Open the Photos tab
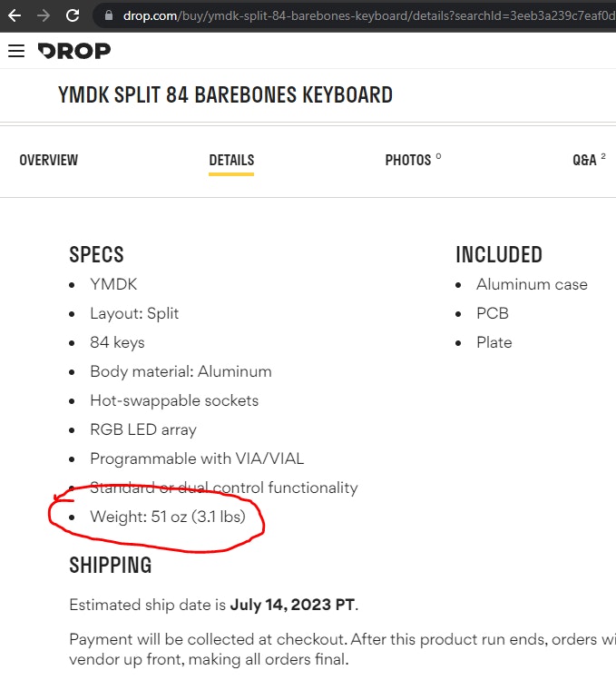Screen dimensions: 616x680 coord(408,160)
